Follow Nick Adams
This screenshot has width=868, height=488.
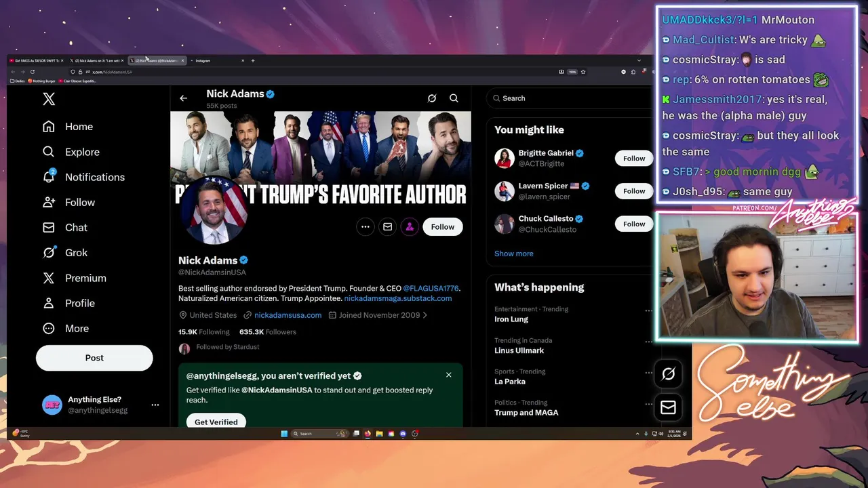(442, 227)
